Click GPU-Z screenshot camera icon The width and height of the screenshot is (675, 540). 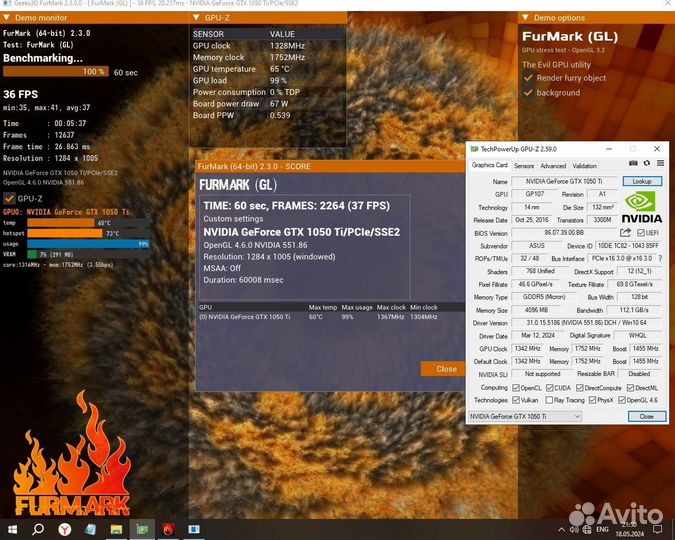tap(633, 163)
